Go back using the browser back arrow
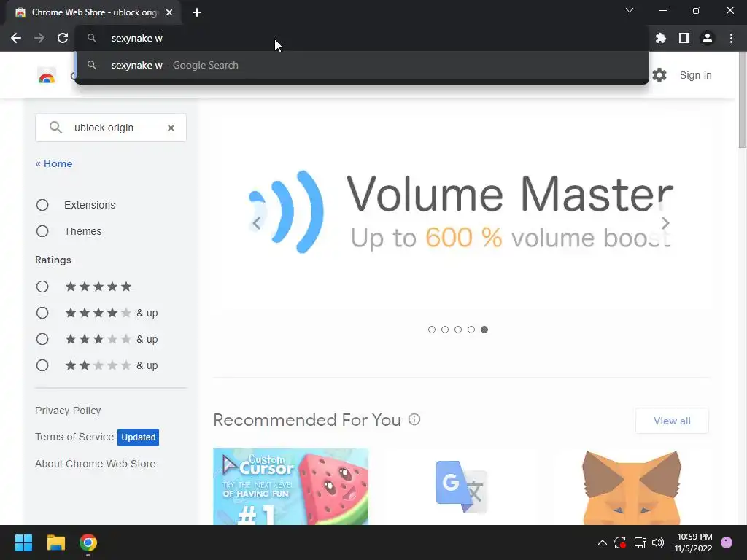Image resolution: width=747 pixels, height=560 pixels. [x=16, y=38]
